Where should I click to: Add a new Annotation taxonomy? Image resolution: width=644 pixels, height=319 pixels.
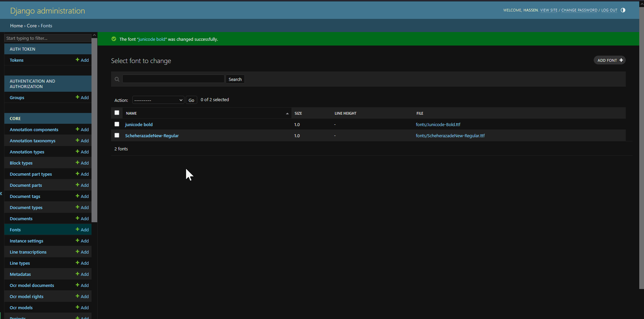82,141
